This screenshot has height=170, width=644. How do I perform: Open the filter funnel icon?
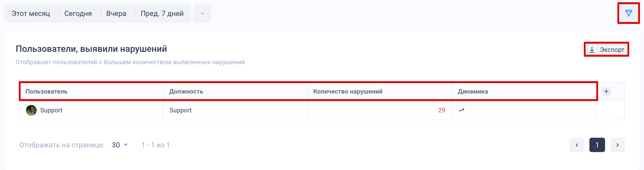pyautogui.click(x=628, y=13)
